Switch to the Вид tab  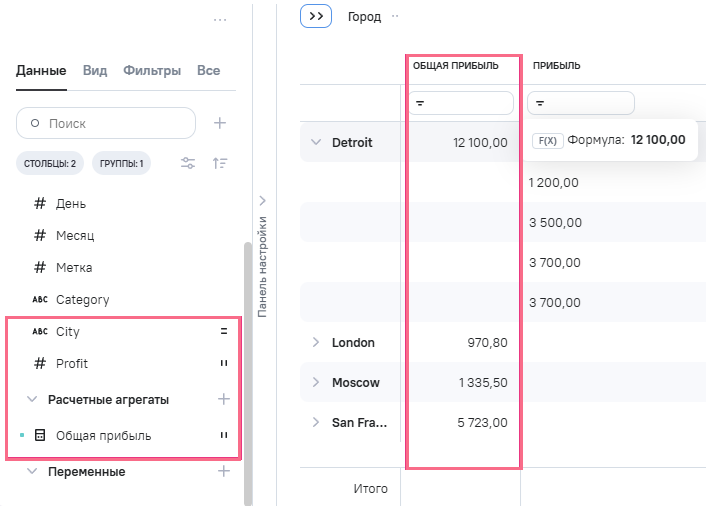click(x=95, y=71)
